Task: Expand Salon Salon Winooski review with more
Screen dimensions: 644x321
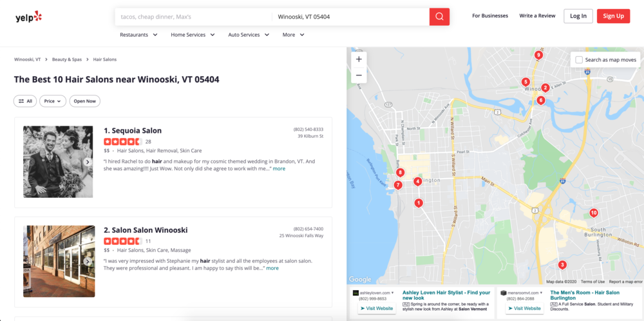Action: pos(272,268)
